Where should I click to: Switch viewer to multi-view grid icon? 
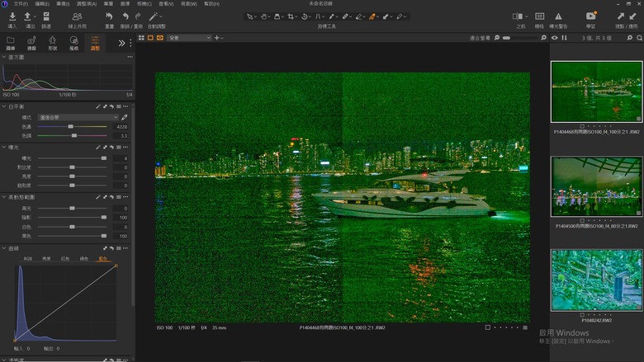tap(141, 38)
